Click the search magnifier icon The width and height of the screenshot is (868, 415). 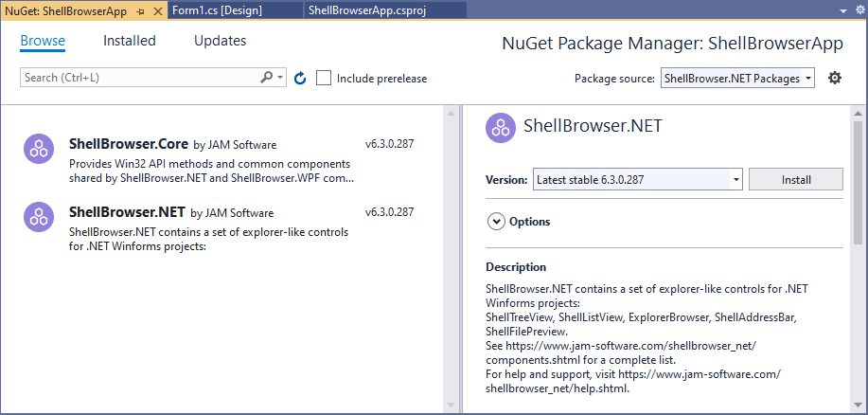click(x=268, y=78)
